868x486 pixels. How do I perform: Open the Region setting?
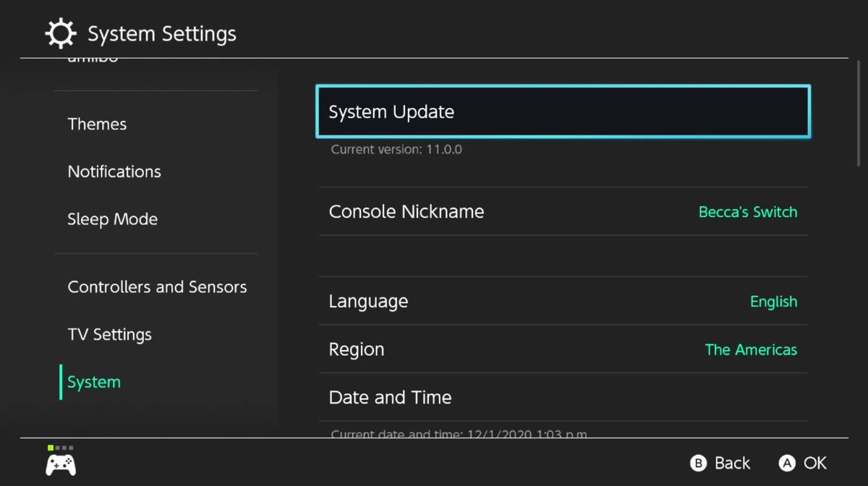(x=563, y=349)
